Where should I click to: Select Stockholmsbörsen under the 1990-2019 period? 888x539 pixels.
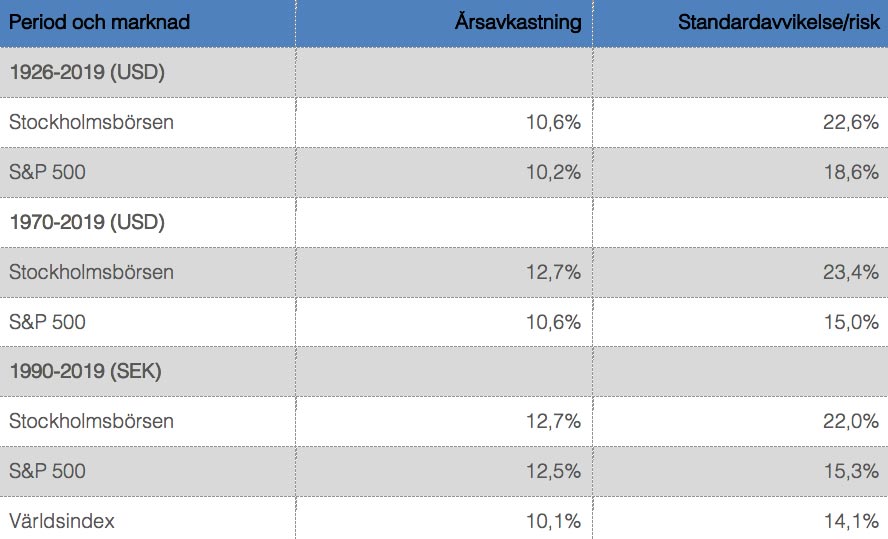(147, 421)
